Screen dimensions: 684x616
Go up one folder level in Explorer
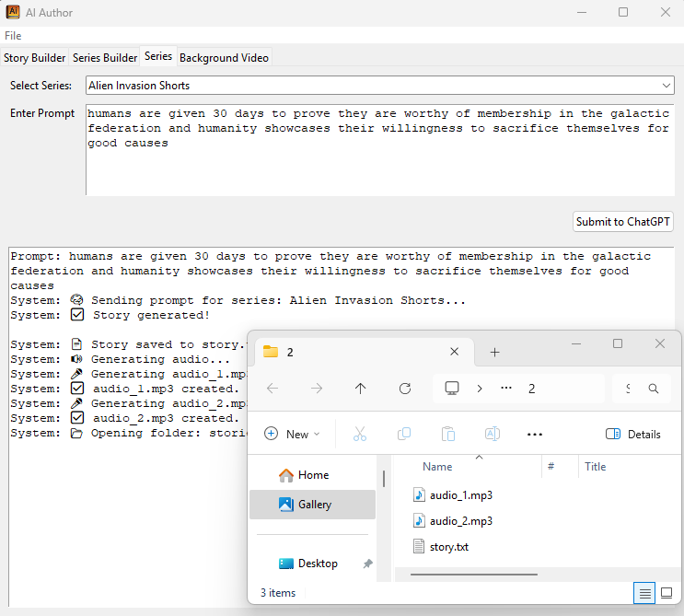[360, 389]
